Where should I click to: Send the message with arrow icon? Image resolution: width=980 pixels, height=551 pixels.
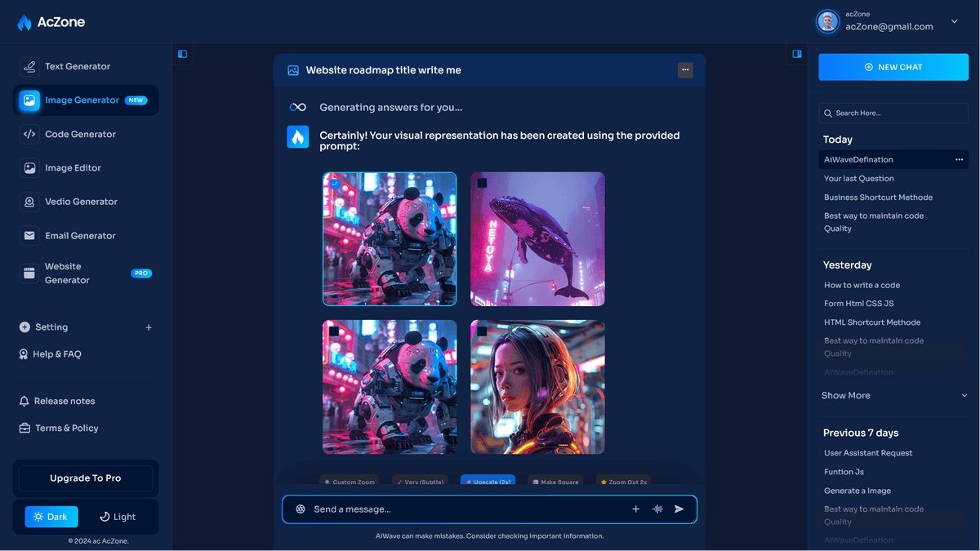[679, 509]
